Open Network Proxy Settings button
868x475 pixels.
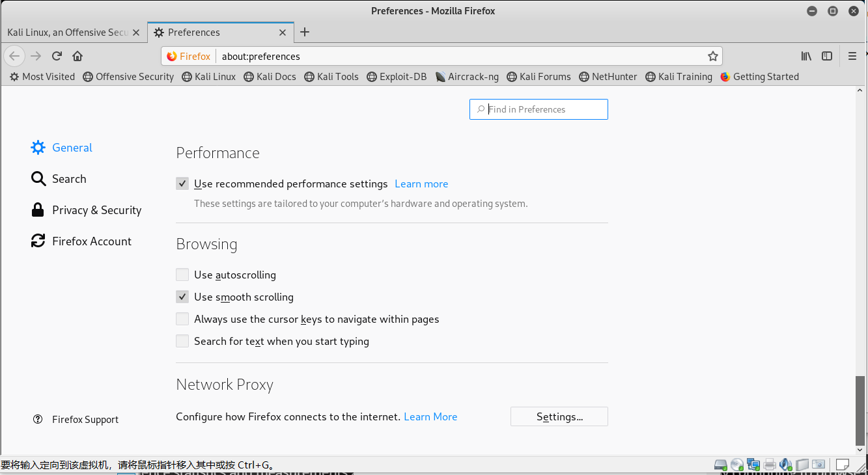pyautogui.click(x=559, y=417)
